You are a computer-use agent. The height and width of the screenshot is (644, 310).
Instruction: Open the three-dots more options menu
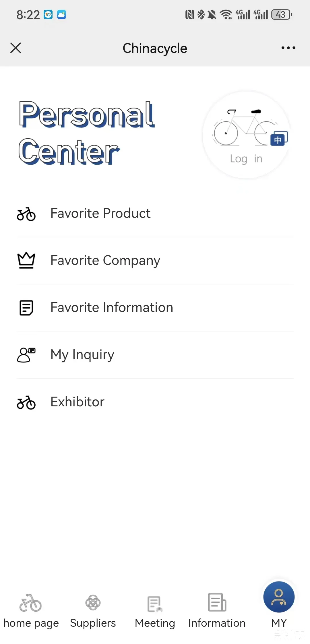(288, 48)
